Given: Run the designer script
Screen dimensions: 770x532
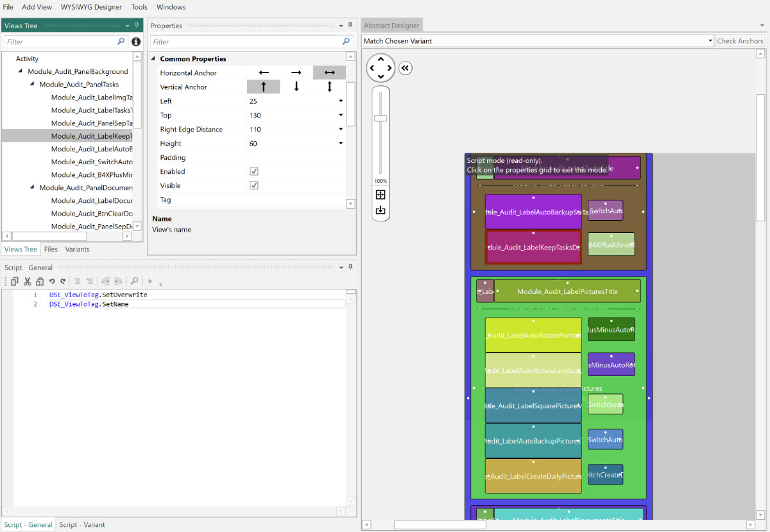Looking at the screenshot, I should click(150, 281).
